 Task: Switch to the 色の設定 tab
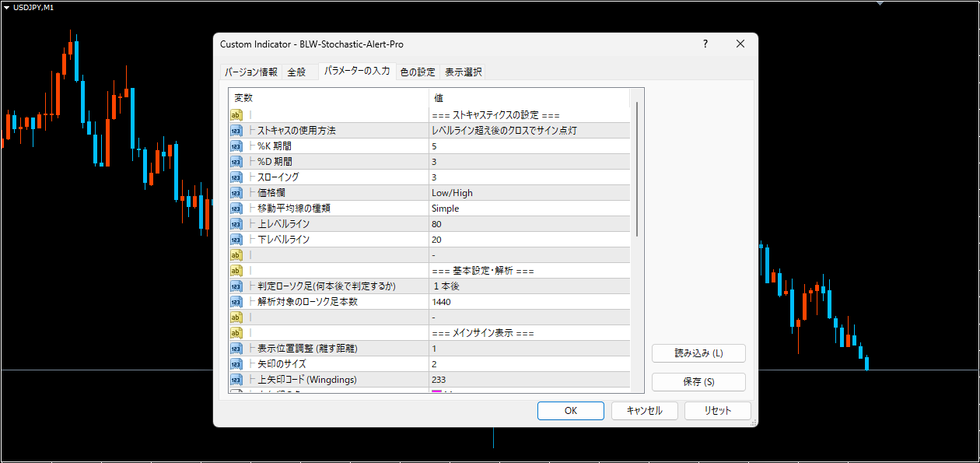coord(418,72)
